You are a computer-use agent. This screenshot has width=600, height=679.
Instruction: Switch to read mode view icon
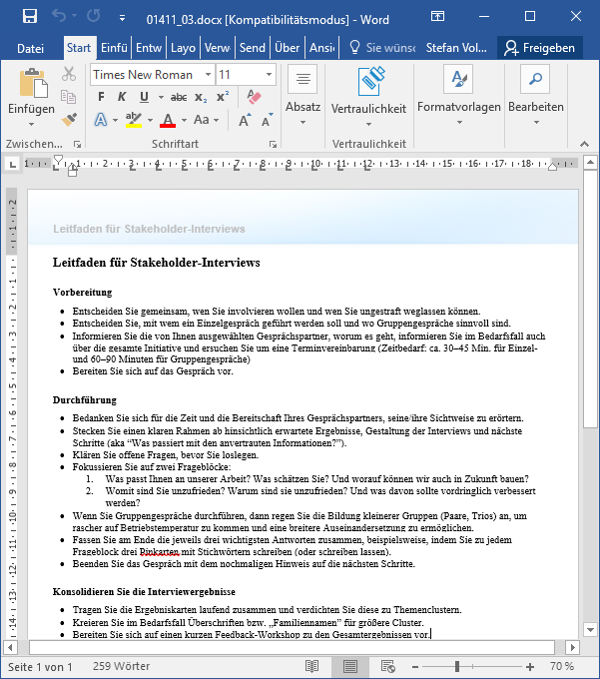(312, 666)
